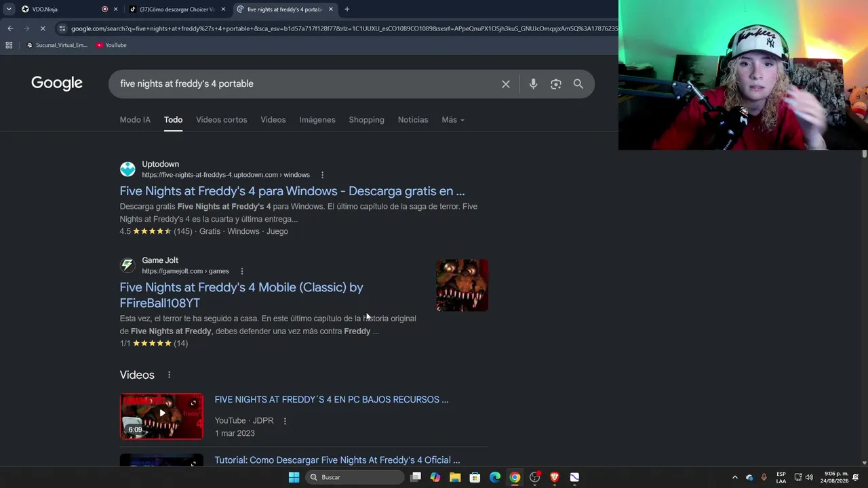868x488 pixels.
Task: View site information in the address bar
Action: pyautogui.click(x=62, y=28)
